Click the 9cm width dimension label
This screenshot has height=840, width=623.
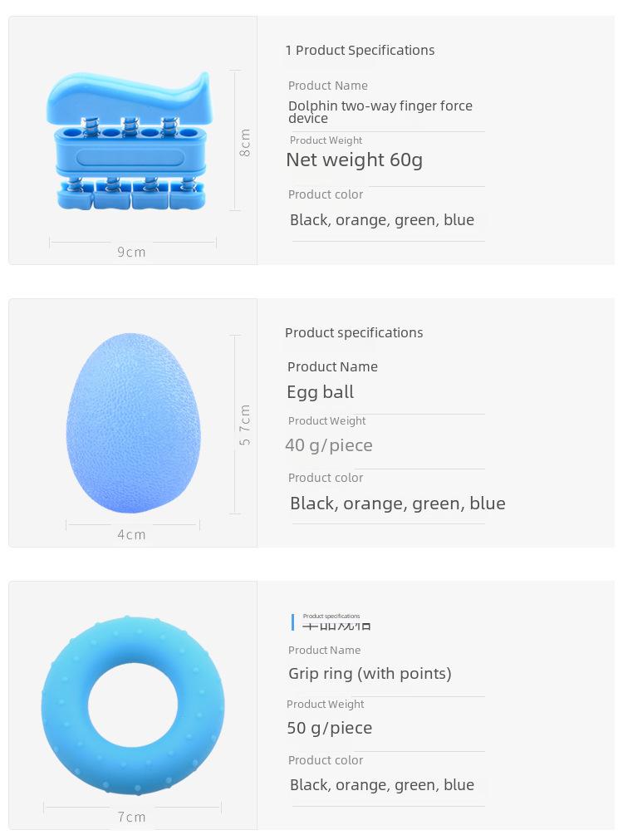132,252
